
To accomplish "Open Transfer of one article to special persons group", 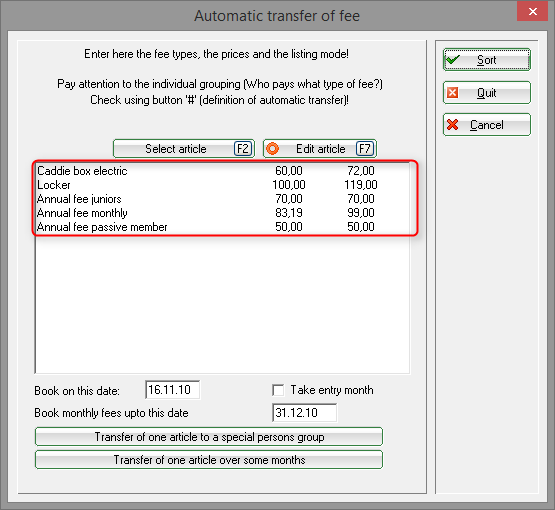I will tap(209, 437).
